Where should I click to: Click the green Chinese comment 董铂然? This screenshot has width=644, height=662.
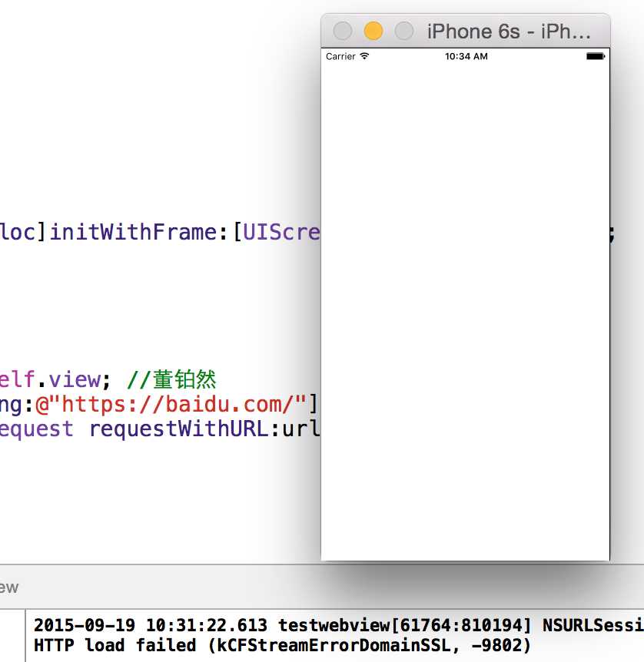click(x=184, y=379)
